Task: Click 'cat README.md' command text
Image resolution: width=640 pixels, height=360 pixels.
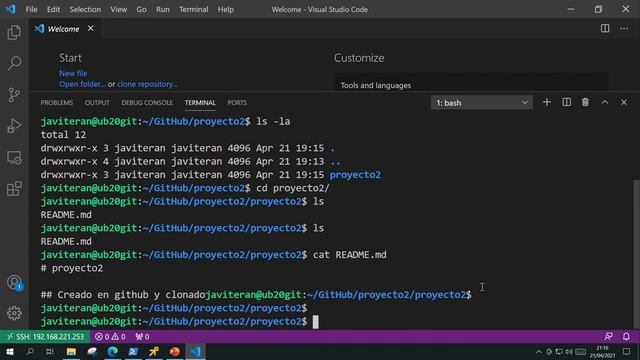Action: pos(350,255)
